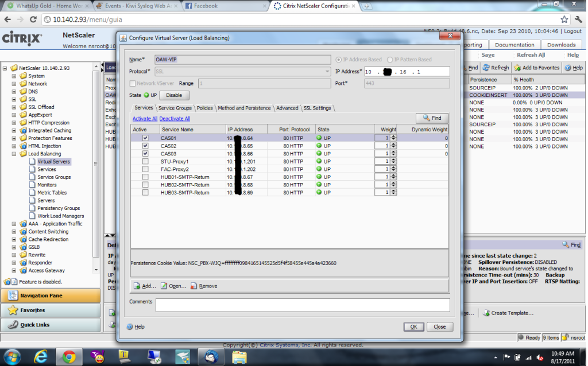The width and height of the screenshot is (588, 366).
Task: Click the Deactivate All link
Action: coord(175,118)
